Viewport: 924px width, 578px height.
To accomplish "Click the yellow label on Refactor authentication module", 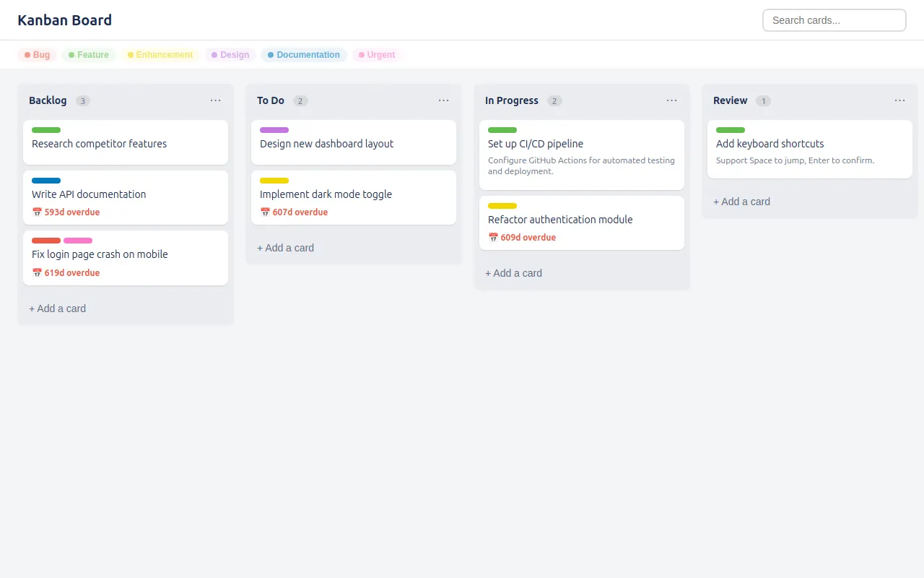I will (502, 206).
